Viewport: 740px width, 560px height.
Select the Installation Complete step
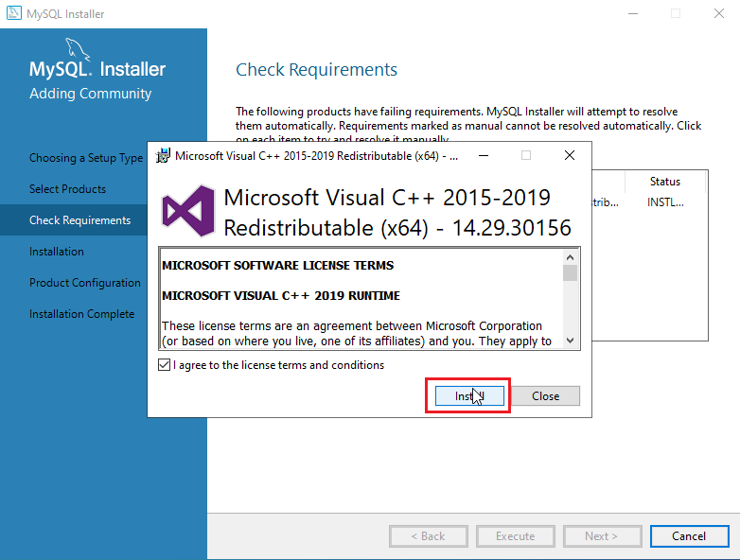[x=81, y=314]
